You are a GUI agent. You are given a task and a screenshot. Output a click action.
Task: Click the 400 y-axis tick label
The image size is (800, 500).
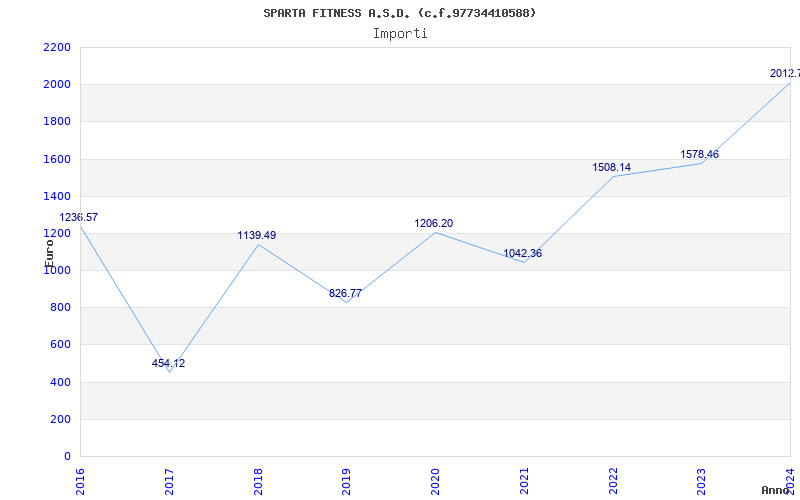tap(61, 382)
